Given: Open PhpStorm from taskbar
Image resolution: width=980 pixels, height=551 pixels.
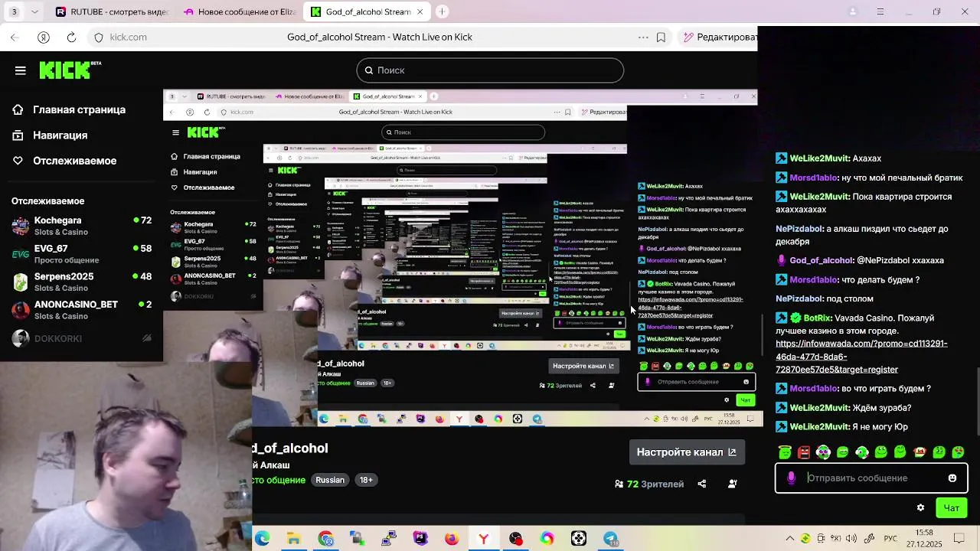Looking at the screenshot, I should pos(420,539).
